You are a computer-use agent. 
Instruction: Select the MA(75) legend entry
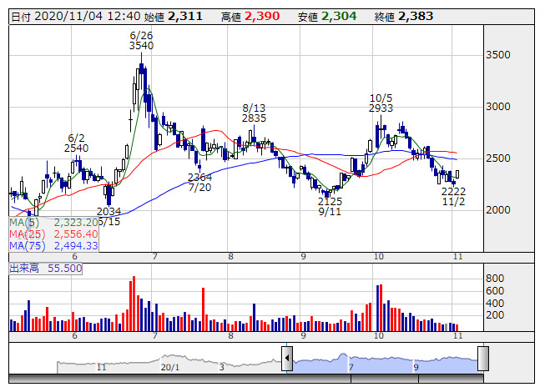53,245
